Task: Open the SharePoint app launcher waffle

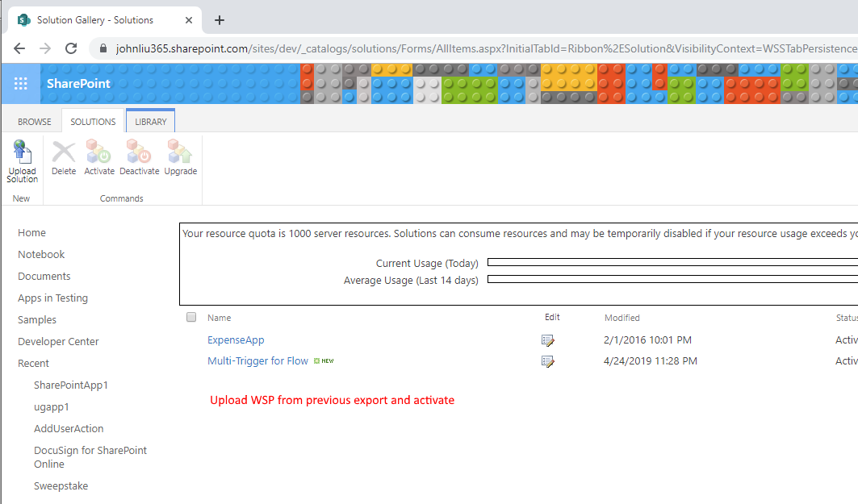Action: pyautogui.click(x=21, y=84)
